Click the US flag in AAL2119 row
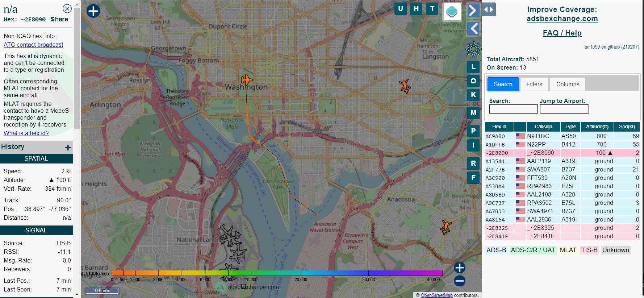Viewport: 644px width, 298px height. [520, 161]
